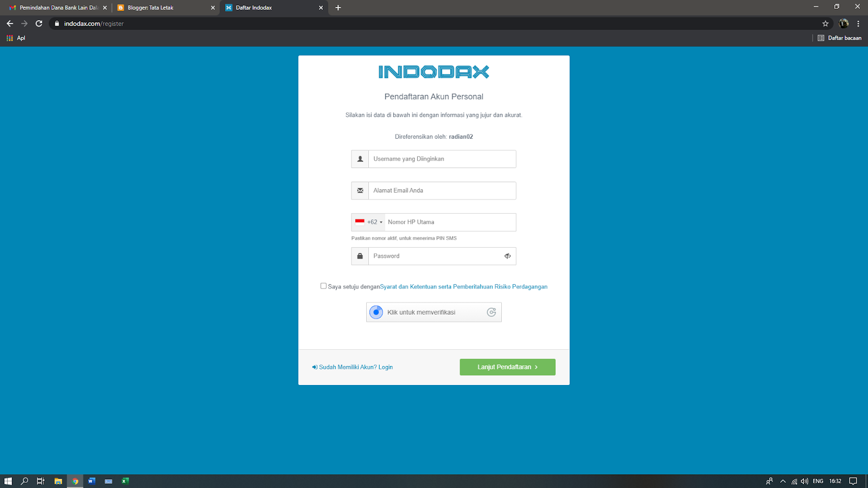Screen dimensions: 868x488
Task: Open File Explorer from taskbar
Action: coord(58,481)
